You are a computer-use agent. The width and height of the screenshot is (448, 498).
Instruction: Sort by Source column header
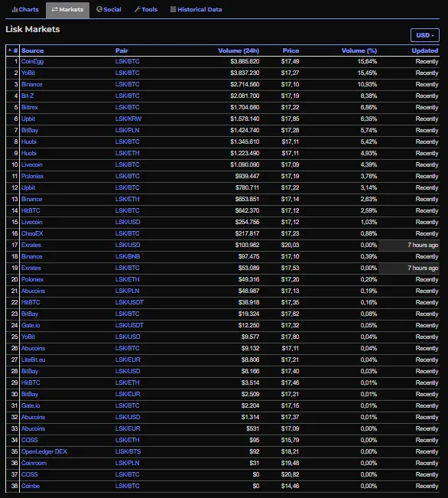(x=32, y=50)
